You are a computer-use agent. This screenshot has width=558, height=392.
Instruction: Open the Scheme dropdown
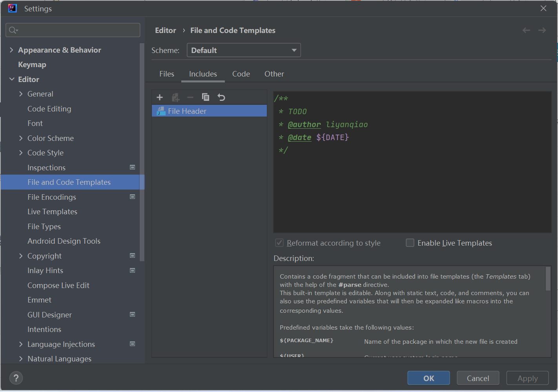[244, 50]
